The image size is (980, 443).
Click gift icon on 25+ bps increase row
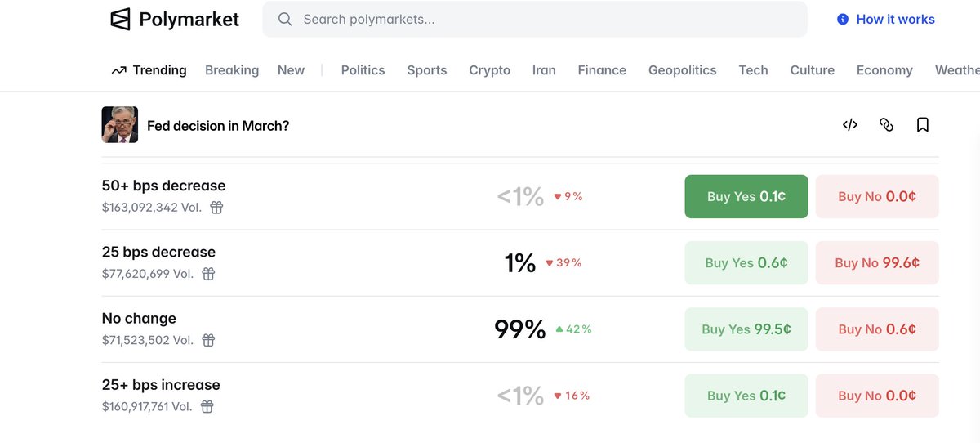[207, 406]
